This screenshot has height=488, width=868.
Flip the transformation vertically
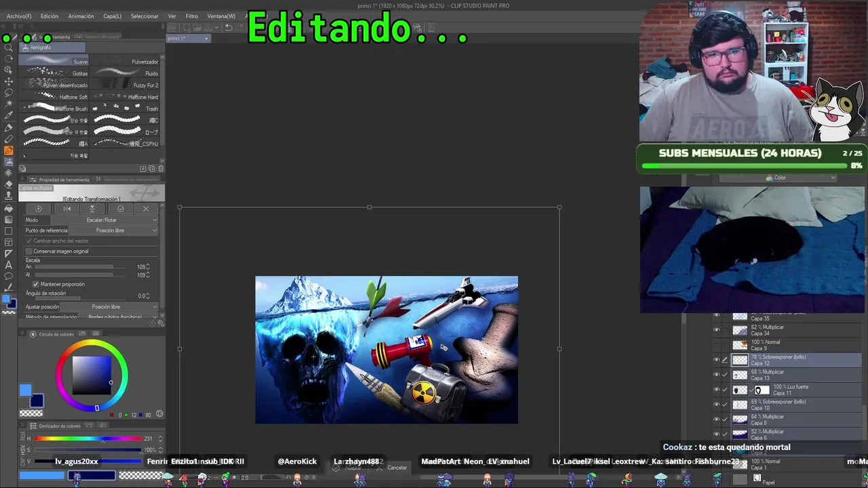pyautogui.click(x=92, y=209)
